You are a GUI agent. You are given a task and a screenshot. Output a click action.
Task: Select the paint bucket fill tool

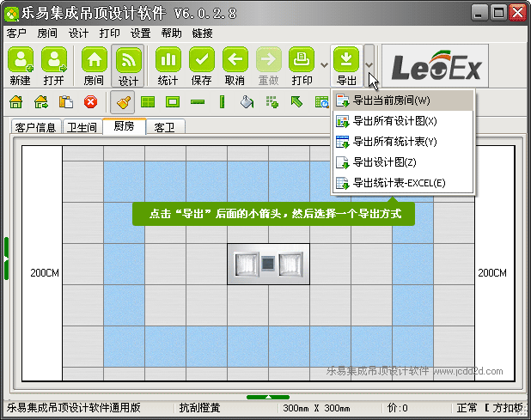click(247, 102)
